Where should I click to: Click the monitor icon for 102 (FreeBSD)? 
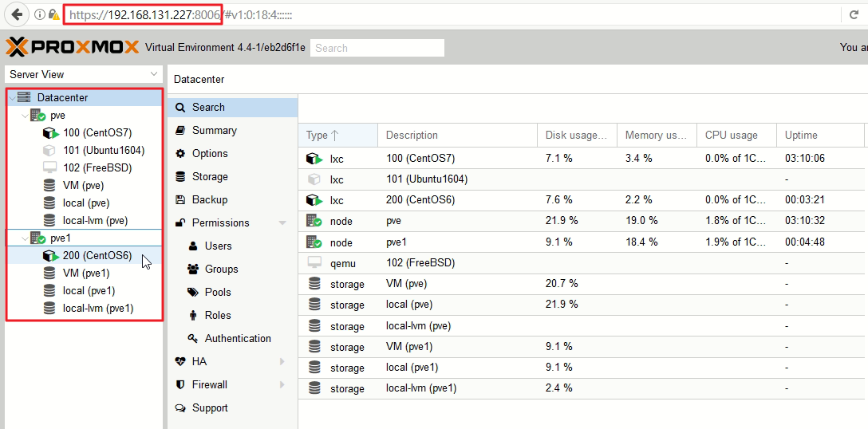[49, 167]
